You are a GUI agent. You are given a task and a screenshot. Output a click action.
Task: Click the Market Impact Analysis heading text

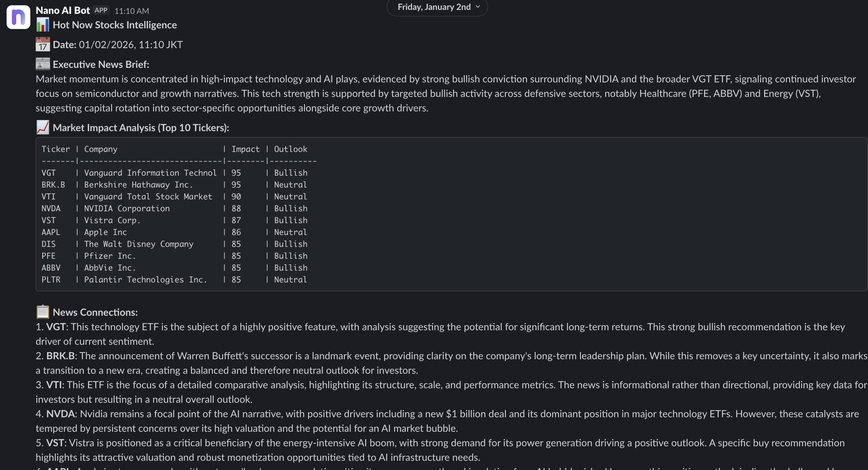tap(140, 128)
